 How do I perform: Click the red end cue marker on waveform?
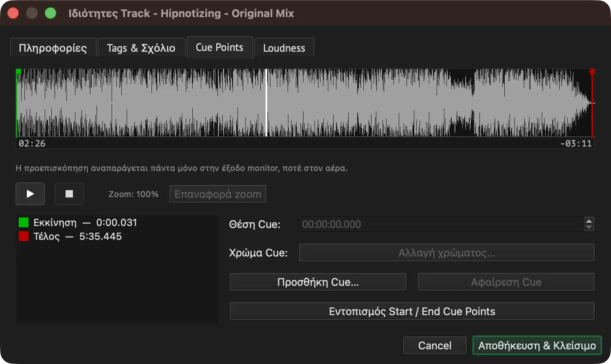click(x=592, y=72)
